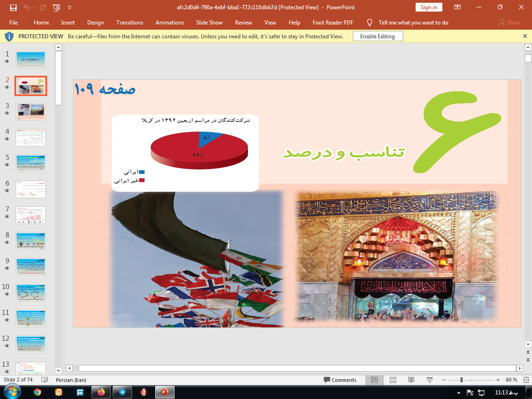Select the Normal view icon
The height and width of the screenshot is (399, 532).
tap(374, 380)
